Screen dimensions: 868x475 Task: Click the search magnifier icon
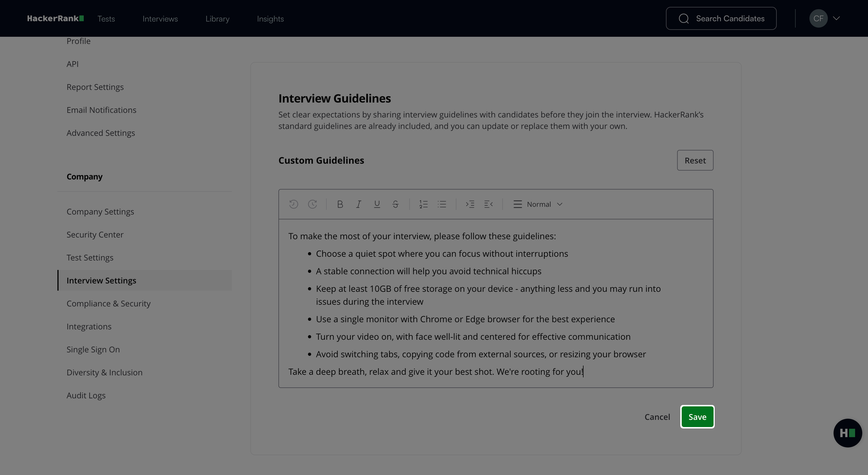pos(684,19)
